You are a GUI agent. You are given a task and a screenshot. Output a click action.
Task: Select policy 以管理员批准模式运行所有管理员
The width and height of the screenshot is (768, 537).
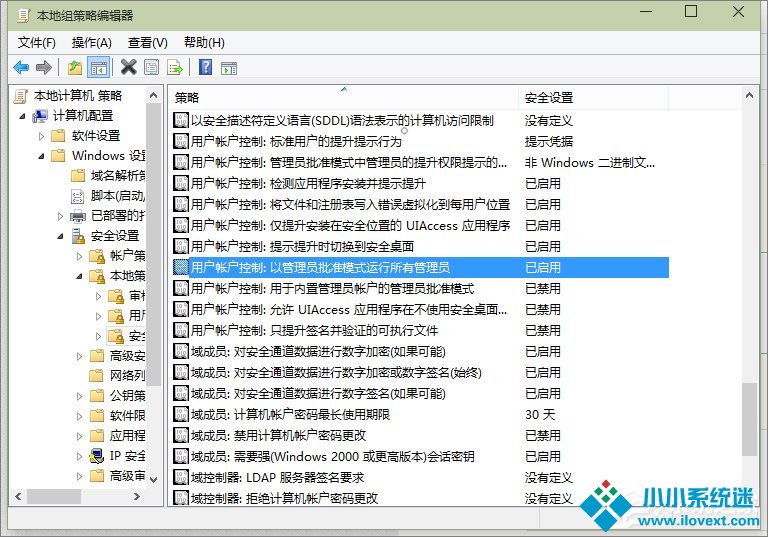click(x=421, y=268)
